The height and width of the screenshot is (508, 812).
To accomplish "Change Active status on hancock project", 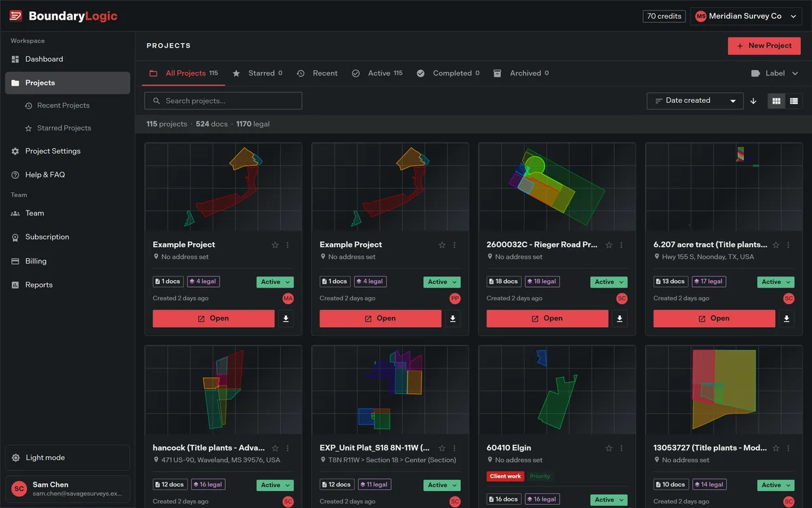I will (x=275, y=485).
